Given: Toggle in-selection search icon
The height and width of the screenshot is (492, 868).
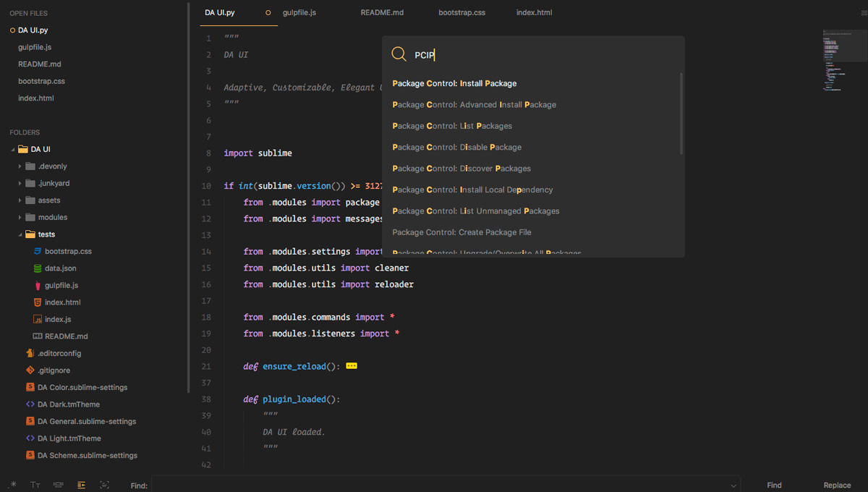Looking at the screenshot, I should [x=105, y=485].
